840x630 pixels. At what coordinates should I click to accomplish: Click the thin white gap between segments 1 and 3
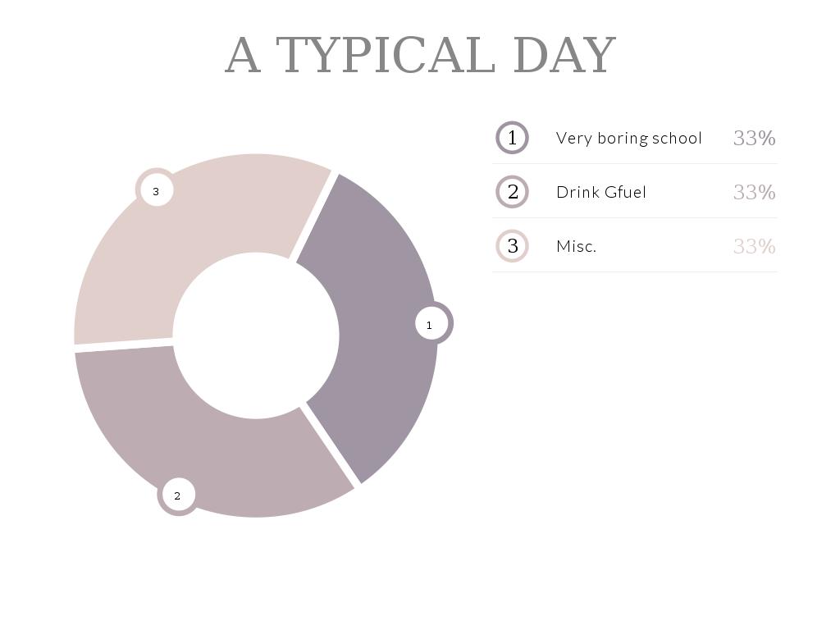tap(313, 215)
